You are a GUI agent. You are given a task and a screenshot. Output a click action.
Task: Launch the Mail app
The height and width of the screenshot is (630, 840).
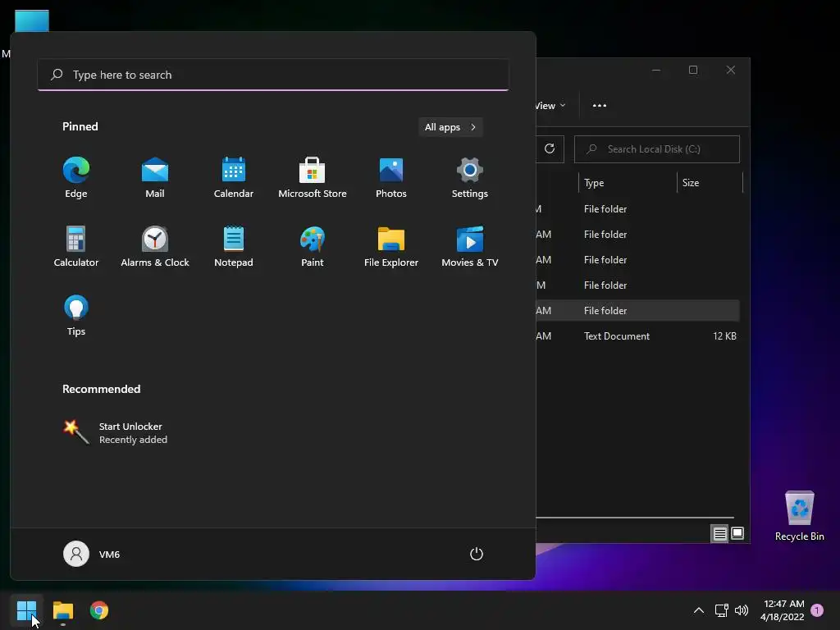pos(155,178)
